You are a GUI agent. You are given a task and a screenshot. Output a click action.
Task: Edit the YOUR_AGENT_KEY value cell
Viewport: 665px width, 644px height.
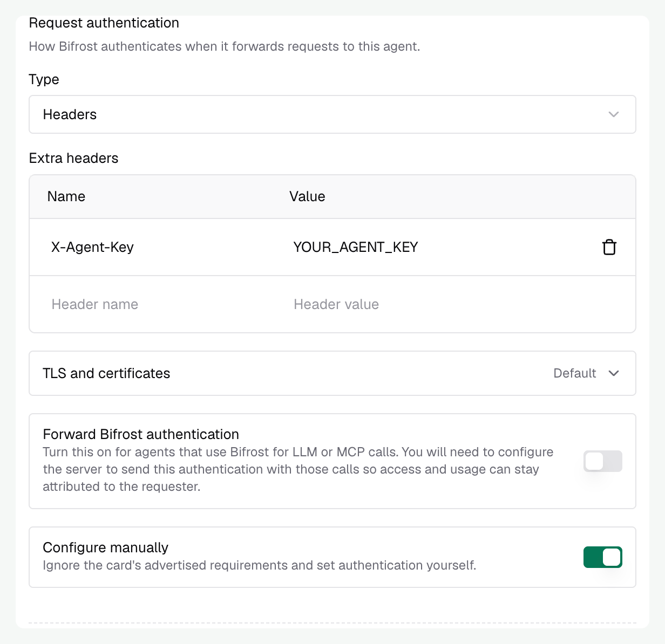pyautogui.click(x=437, y=247)
